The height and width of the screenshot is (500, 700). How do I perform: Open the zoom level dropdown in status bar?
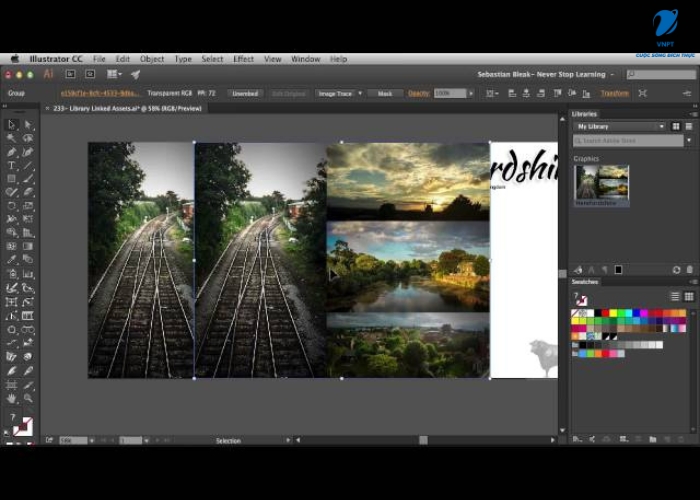[x=92, y=441]
